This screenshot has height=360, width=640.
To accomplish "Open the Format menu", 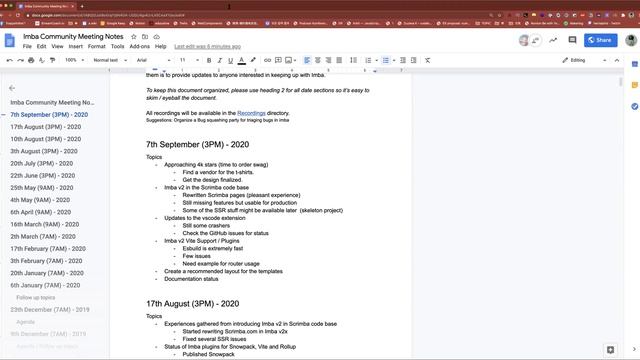I will click(97, 47).
